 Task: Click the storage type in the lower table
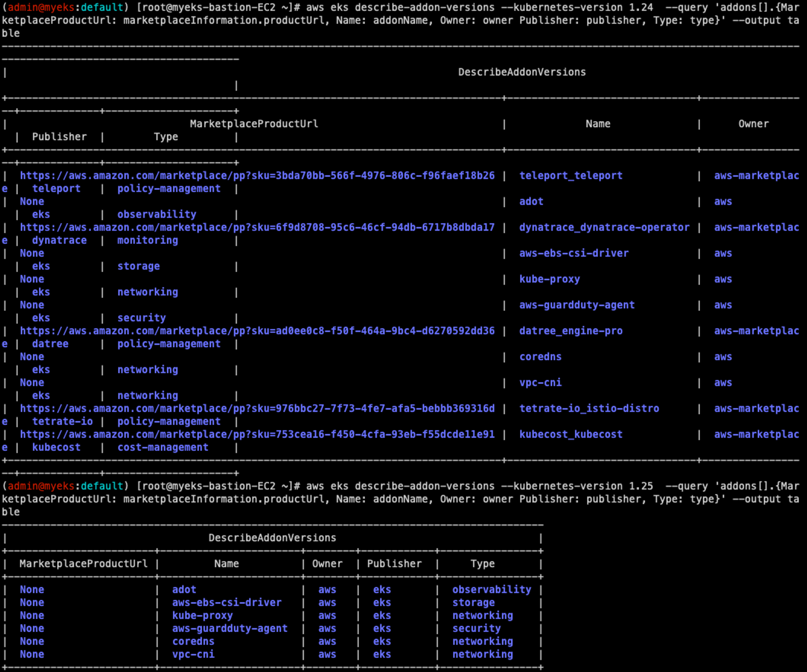(x=473, y=603)
